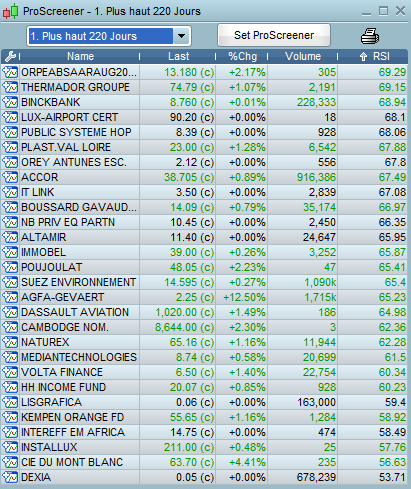411x489 pixels.
Task: Open chart icon for SUEZ ENVIRONNEMENT
Action: point(10,282)
